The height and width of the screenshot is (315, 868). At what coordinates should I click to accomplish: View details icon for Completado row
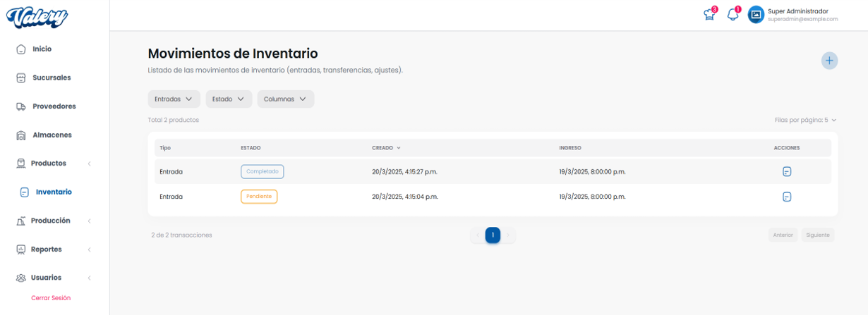(787, 171)
